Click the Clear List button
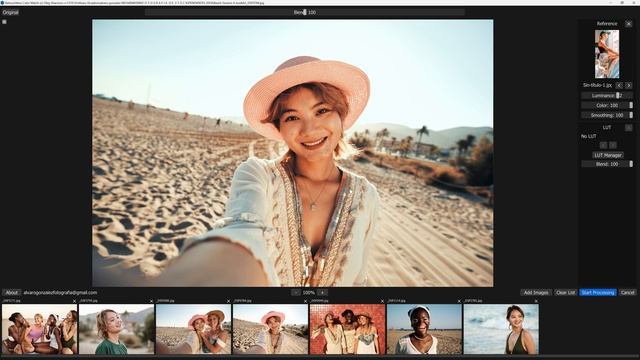Image resolution: width=640 pixels, height=360 pixels. pos(565,293)
